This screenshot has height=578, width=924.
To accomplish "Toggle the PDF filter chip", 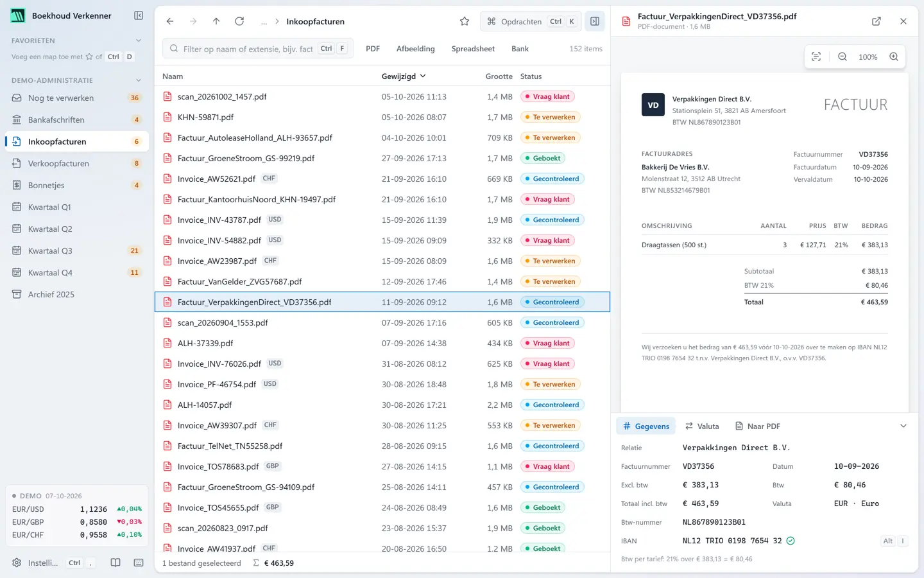I will point(373,49).
